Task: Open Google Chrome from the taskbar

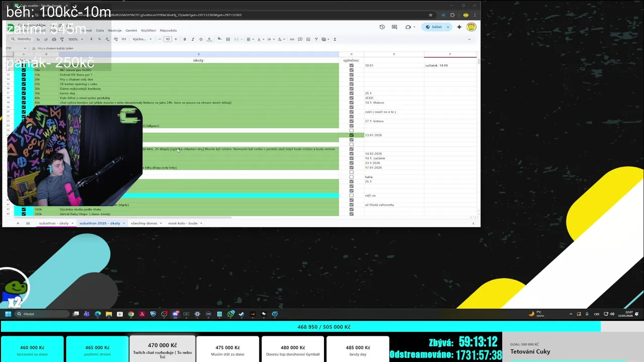Action: pyautogui.click(x=131, y=314)
